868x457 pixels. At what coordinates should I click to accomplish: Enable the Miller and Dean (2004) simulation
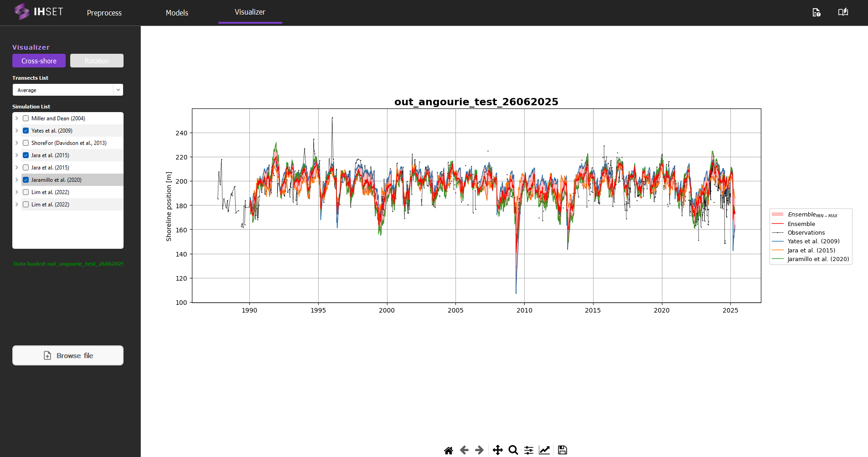pos(26,118)
